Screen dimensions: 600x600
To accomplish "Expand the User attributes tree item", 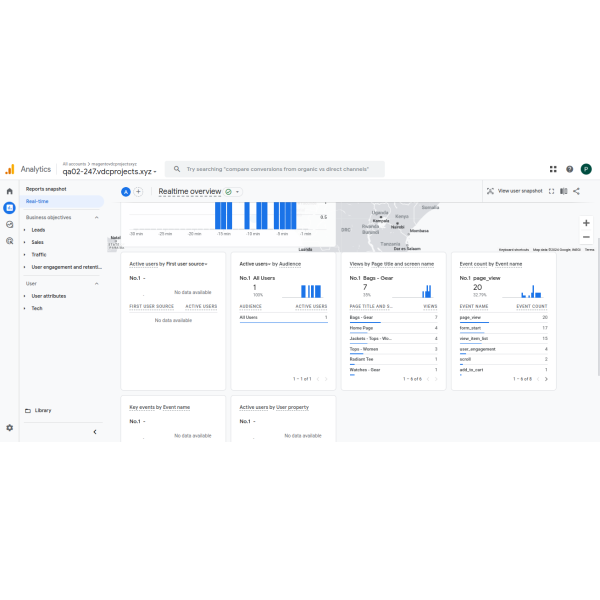I will coord(25,296).
